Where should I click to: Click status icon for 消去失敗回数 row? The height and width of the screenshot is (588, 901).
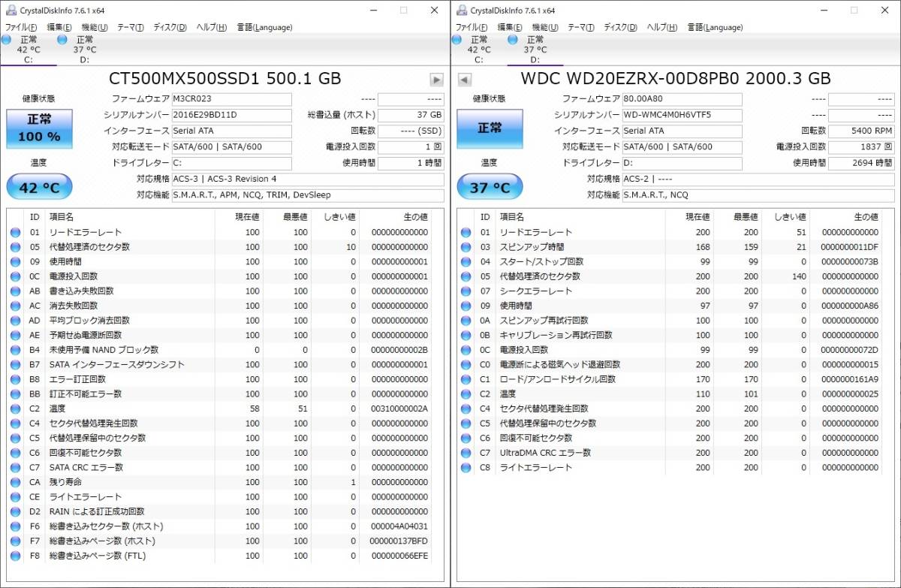16,306
